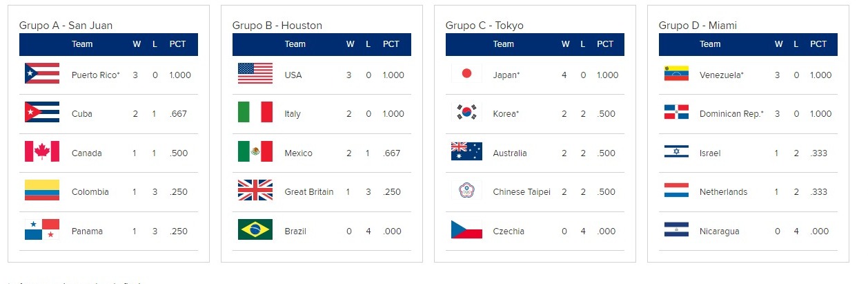Click the Canada flag icon
This screenshot has width=868, height=284.
[x=41, y=152]
